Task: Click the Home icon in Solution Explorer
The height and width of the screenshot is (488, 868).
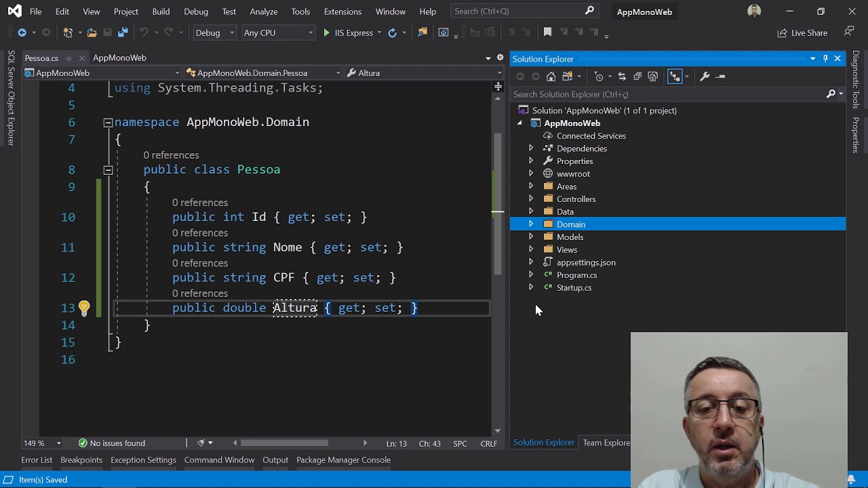Action: [551, 77]
